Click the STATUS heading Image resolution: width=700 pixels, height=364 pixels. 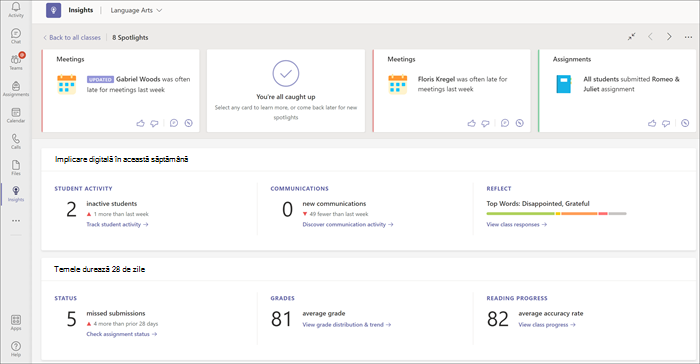66,298
